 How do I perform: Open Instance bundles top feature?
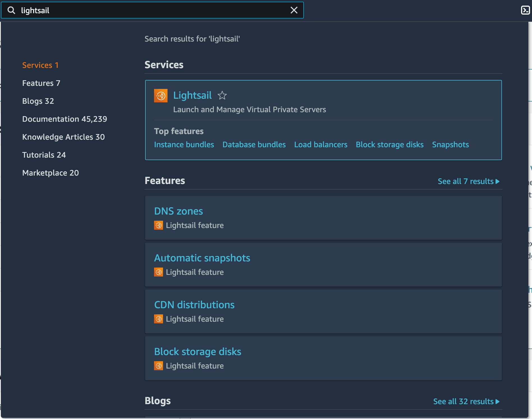(x=184, y=144)
